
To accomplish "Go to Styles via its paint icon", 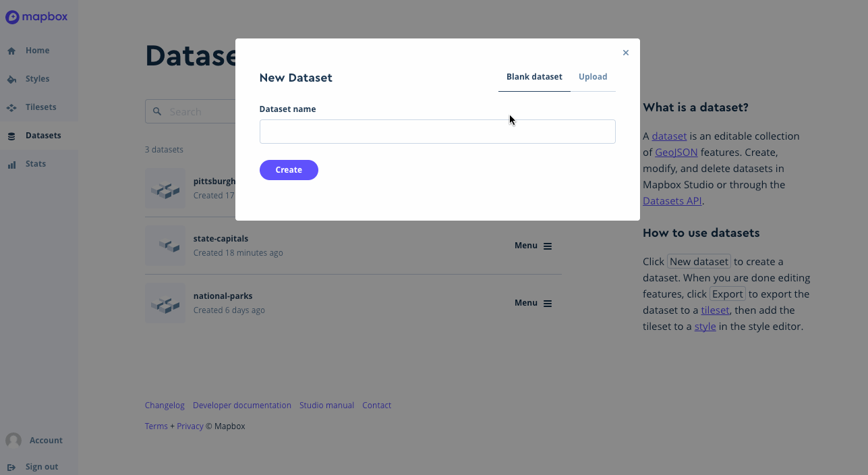I will point(11,79).
